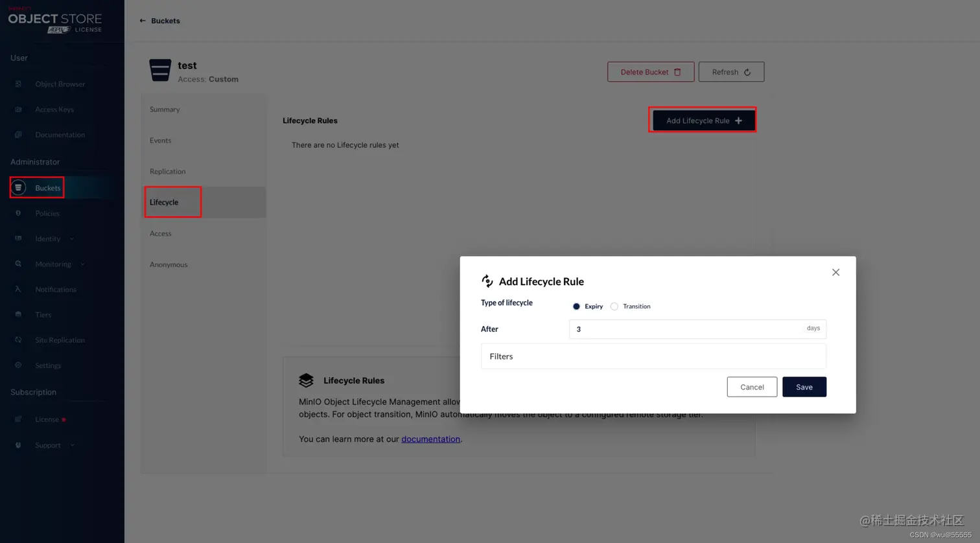Click the Object Browser sidebar icon
This screenshot has width=980, height=543.
[x=18, y=84]
